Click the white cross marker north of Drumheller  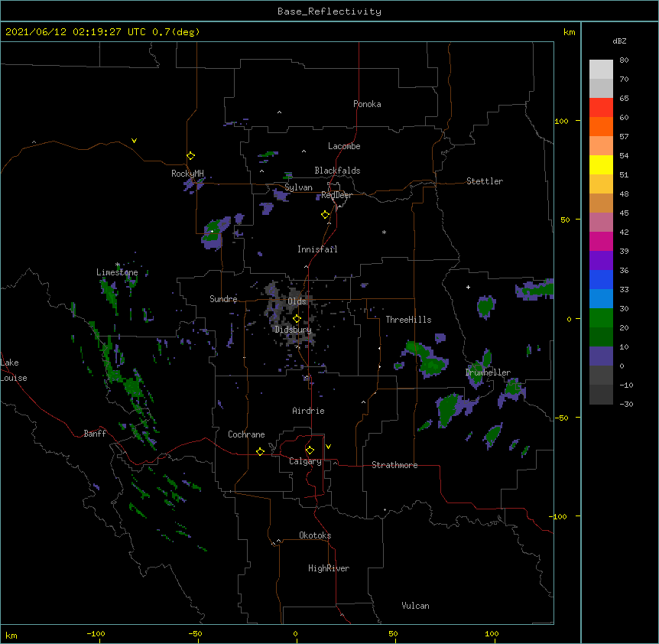(x=468, y=287)
